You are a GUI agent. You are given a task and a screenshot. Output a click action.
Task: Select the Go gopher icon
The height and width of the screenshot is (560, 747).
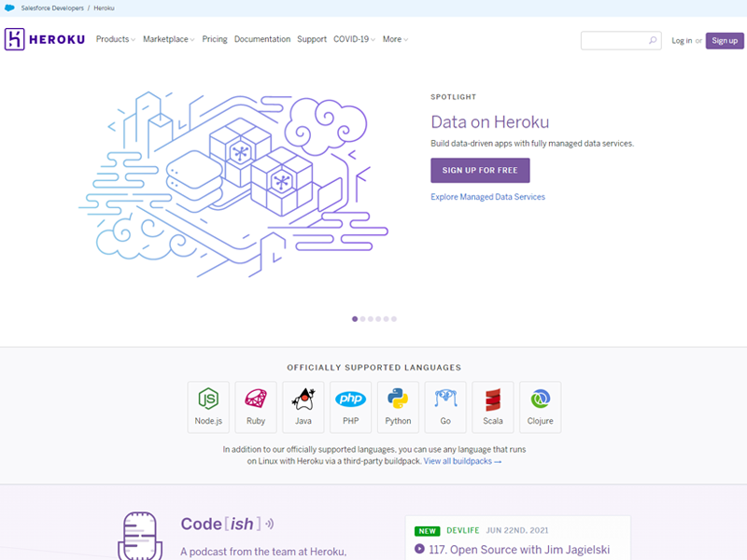(445, 399)
